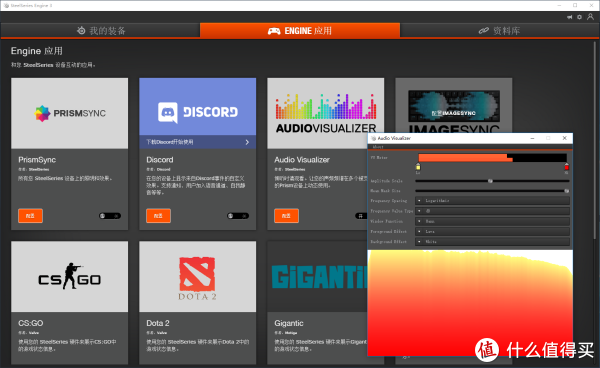This screenshot has width=600, height=368.
Task: Open the settings gear icon
Action: [x=579, y=17]
